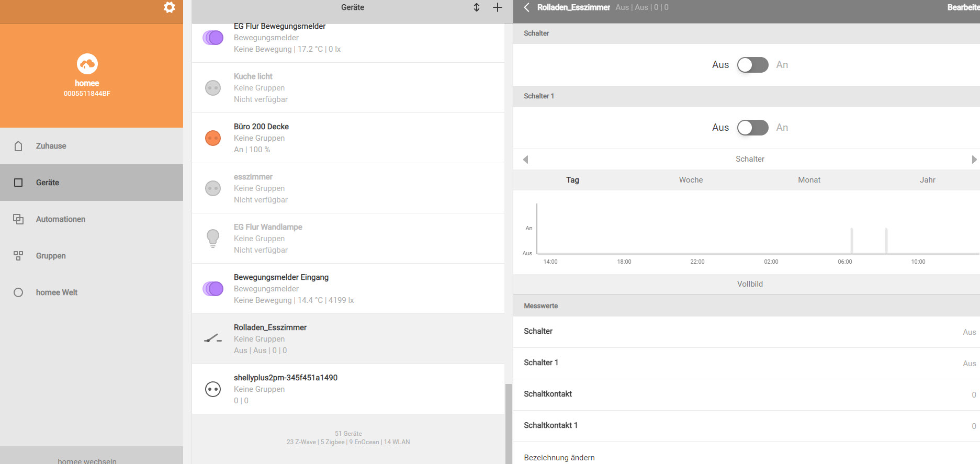Click 'Keine Bewegung | 17.2 °C | 0 lx'
The image size is (980, 464).
point(287,49)
